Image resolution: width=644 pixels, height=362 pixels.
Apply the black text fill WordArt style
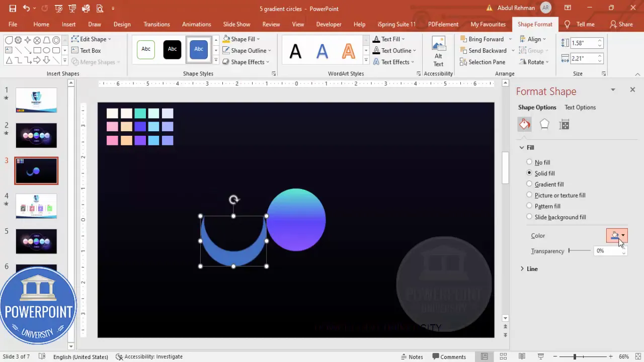tap(295, 51)
